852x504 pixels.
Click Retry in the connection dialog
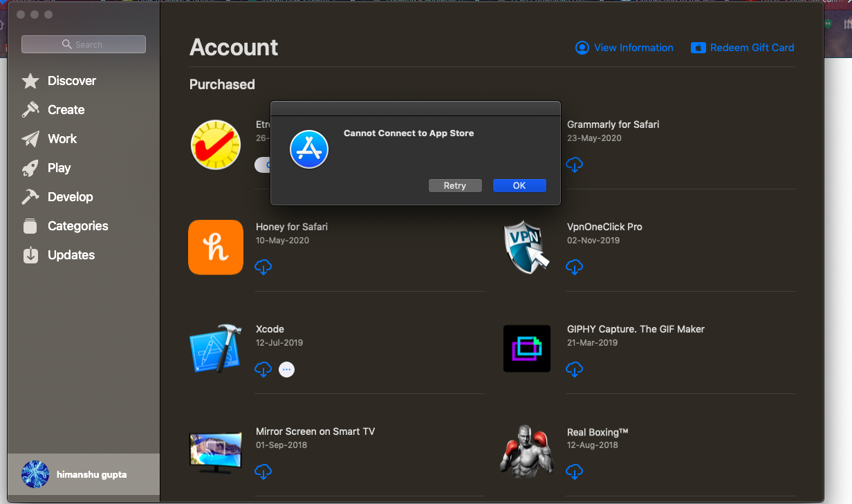pyautogui.click(x=455, y=186)
